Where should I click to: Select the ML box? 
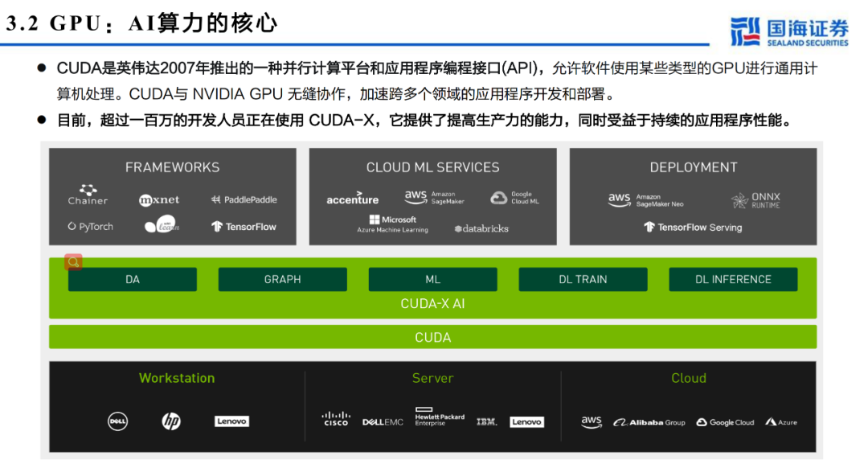click(433, 279)
